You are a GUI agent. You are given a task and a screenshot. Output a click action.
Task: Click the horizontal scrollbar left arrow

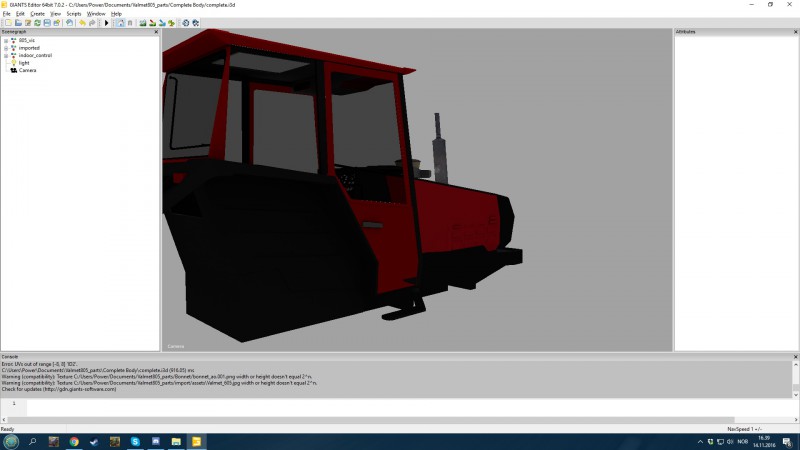4,419
